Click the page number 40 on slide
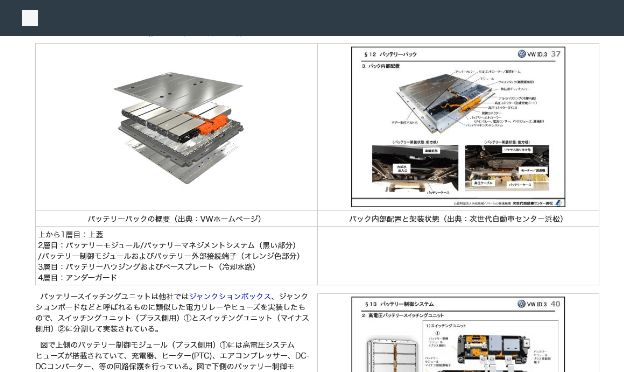 tap(555, 304)
